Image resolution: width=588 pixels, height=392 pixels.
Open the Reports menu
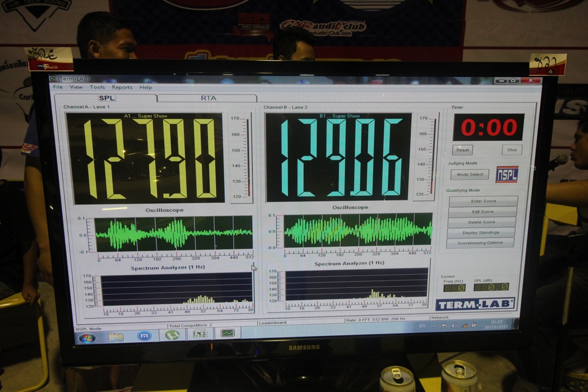[122, 88]
